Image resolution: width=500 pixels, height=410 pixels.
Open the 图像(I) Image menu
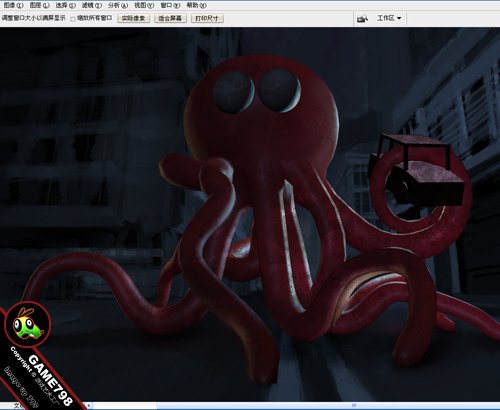pyautogui.click(x=13, y=5)
